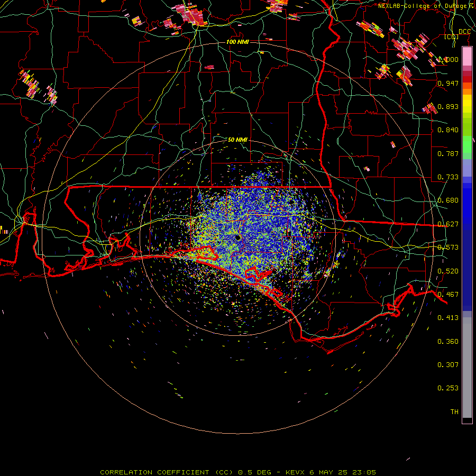Screen dimensions: 476x476
Task: Select the 0.520 legend value
Action: 448,271
